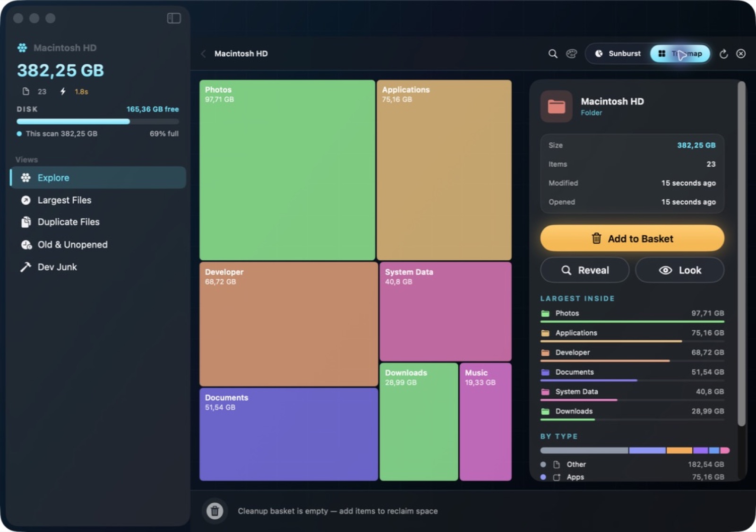The image size is (756, 532).
Task: Open the Duplicate Files view
Action: (98, 222)
